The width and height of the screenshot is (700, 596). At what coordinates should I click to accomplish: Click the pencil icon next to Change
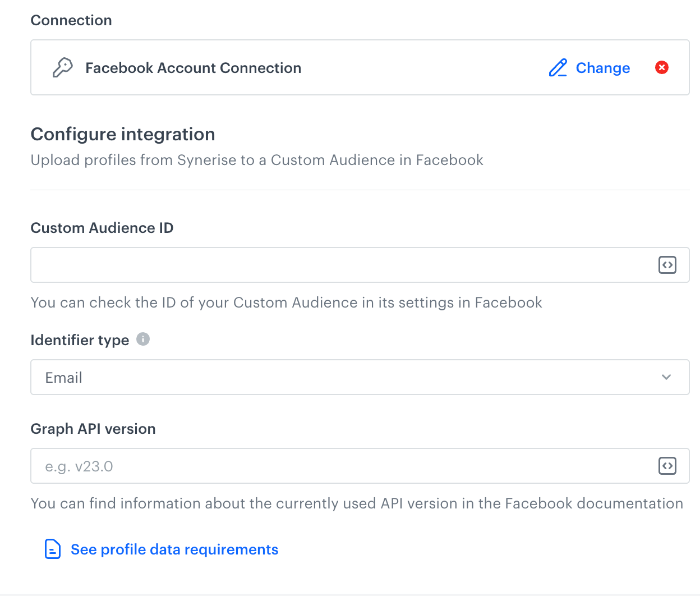click(x=558, y=68)
